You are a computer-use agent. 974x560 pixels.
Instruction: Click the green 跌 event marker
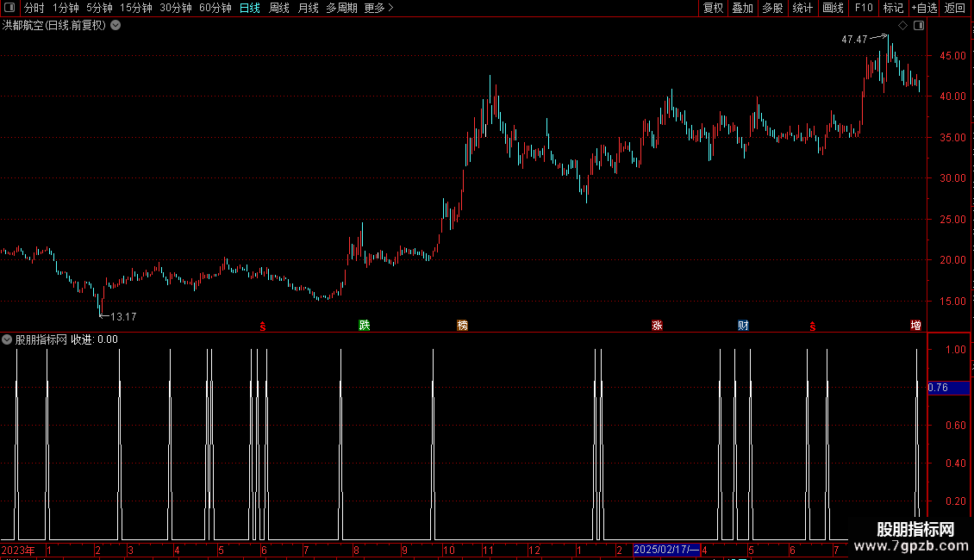[365, 326]
